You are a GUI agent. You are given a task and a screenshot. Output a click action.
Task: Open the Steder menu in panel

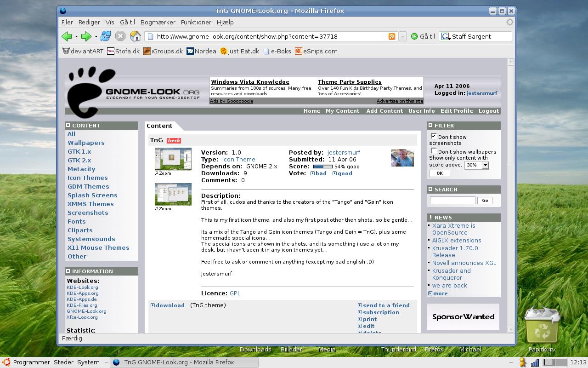click(63, 362)
